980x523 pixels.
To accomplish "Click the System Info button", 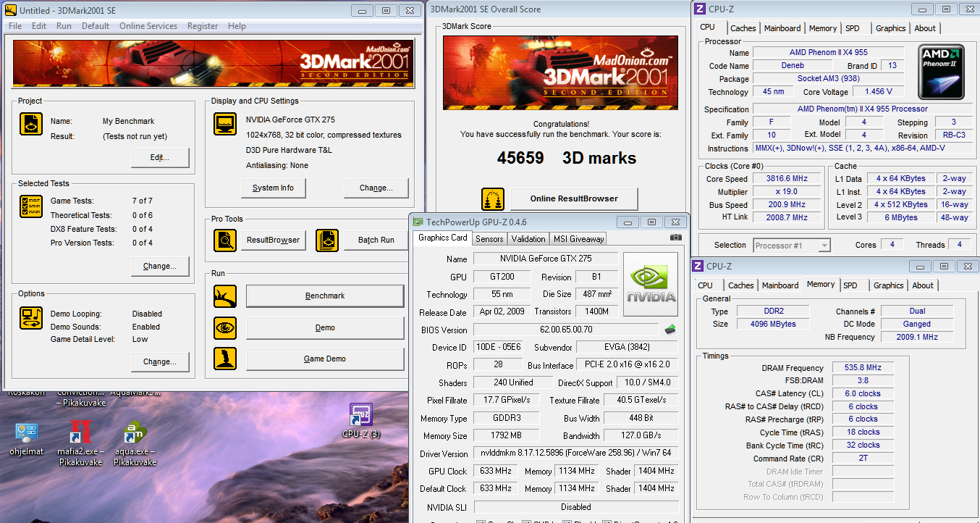I will 273,188.
